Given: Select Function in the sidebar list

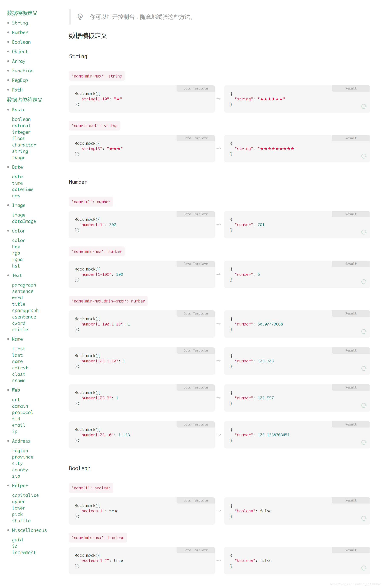Looking at the screenshot, I should [x=23, y=71].
